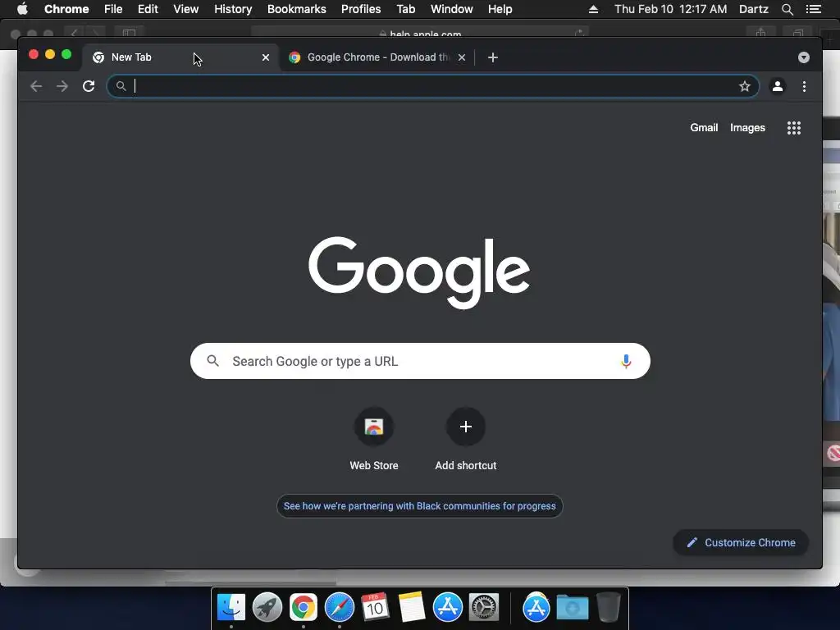
Task: Open Launchpad from the Dock
Action: tap(267, 608)
